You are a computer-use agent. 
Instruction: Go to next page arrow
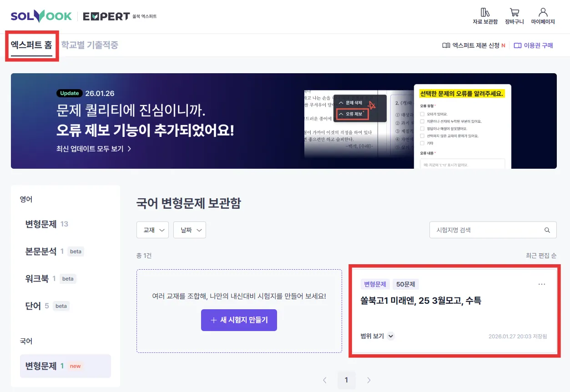(369, 380)
